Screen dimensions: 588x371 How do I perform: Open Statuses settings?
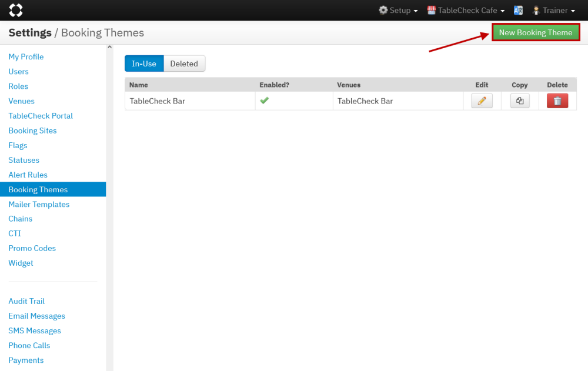pyautogui.click(x=24, y=160)
